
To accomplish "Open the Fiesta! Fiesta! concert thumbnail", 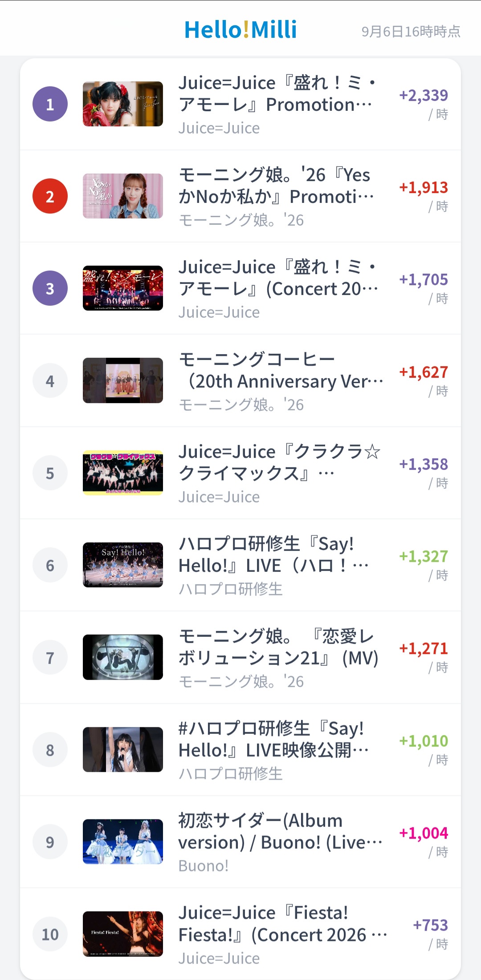I will (x=123, y=934).
